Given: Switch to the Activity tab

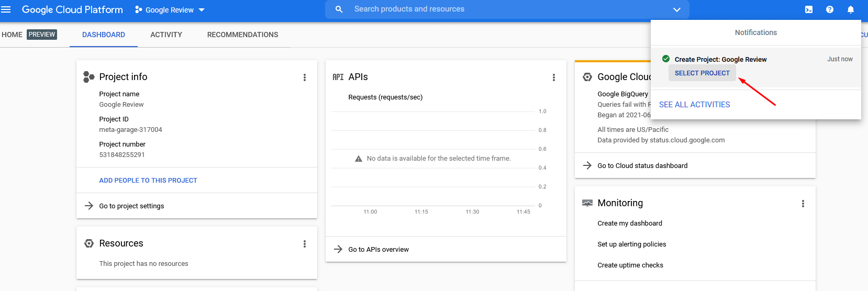Looking at the screenshot, I should [166, 35].
